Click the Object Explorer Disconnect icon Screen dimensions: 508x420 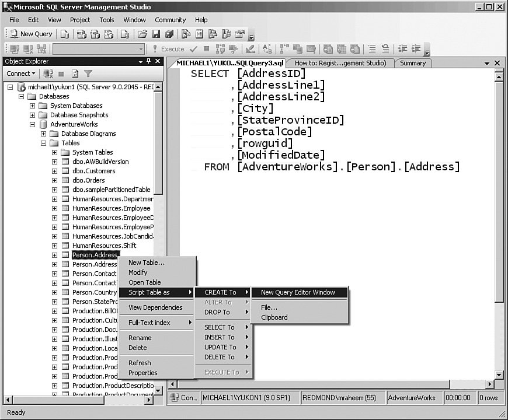pos(48,73)
